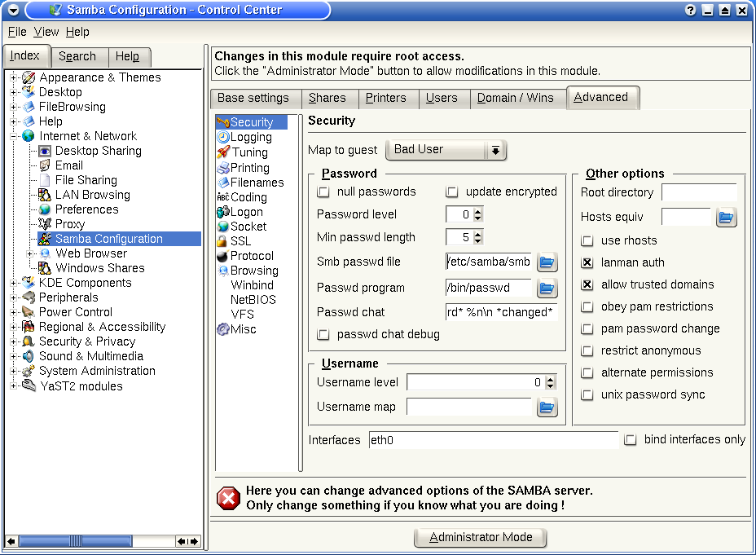Choose the Tuning rocket icon
Screen dimensions: 756x555
click(223, 152)
